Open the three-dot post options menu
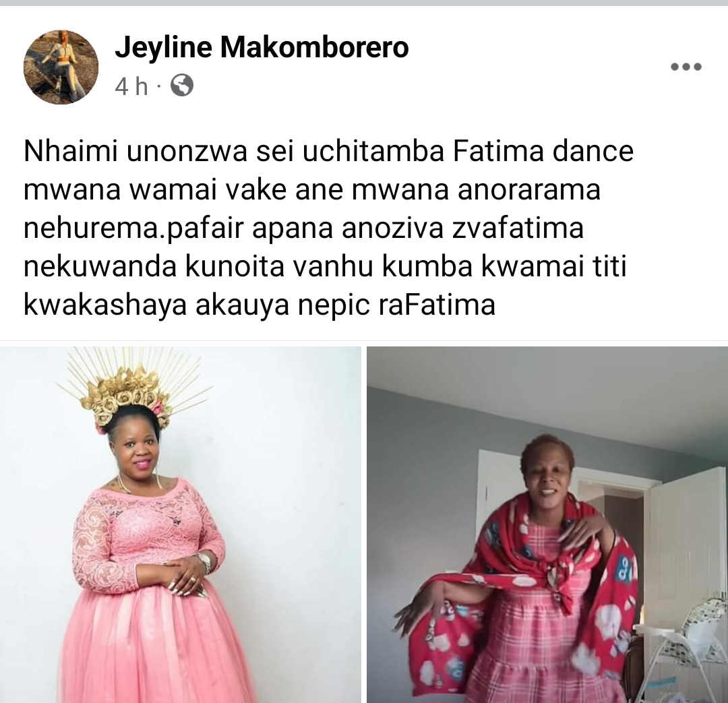 (x=686, y=67)
